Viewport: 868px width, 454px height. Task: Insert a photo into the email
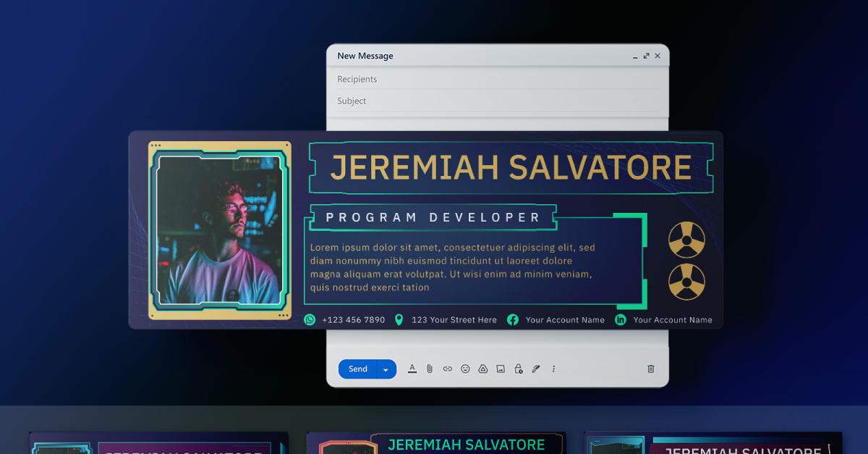pyautogui.click(x=500, y=369)
